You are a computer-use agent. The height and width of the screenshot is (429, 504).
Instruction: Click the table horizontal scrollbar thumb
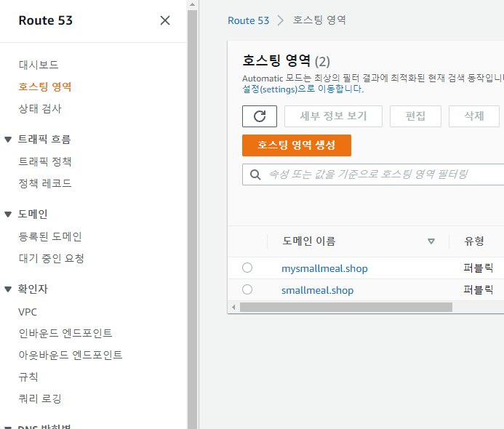click(x=346, y=308)
